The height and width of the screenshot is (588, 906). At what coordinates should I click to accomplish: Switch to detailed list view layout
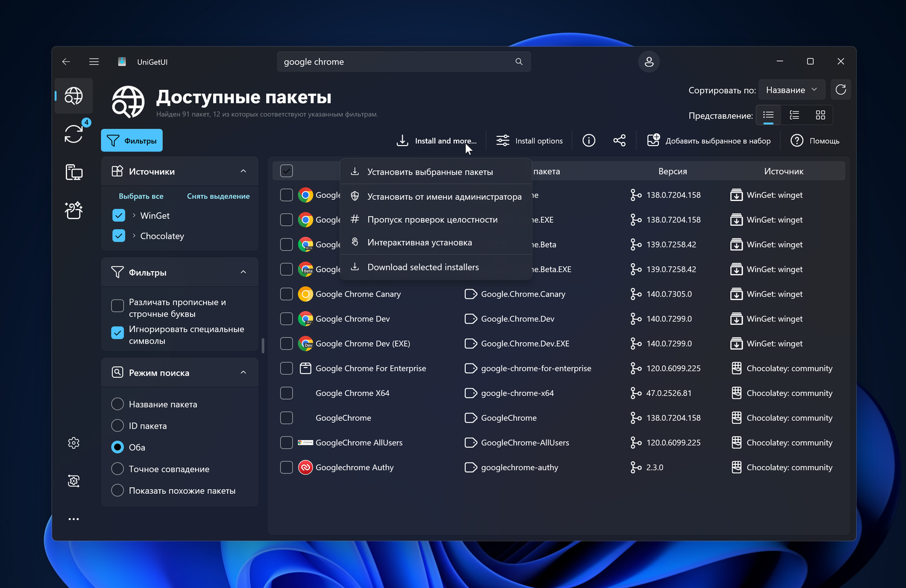(x=794, y=115)
